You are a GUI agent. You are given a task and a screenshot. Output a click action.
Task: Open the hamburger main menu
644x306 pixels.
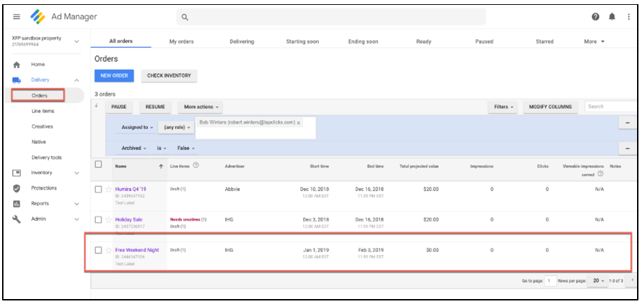coord(17,17)
